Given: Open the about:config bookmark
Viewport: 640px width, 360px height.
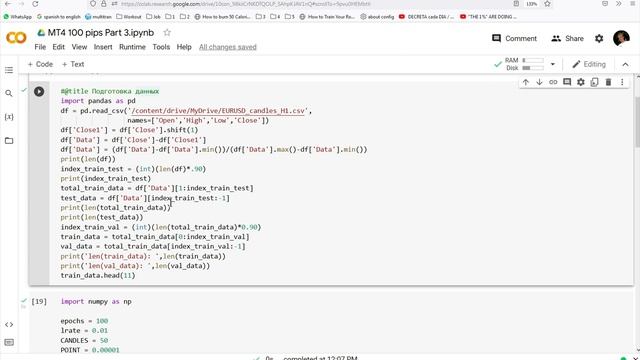Looking at the screenshot, I should (377, 17).
